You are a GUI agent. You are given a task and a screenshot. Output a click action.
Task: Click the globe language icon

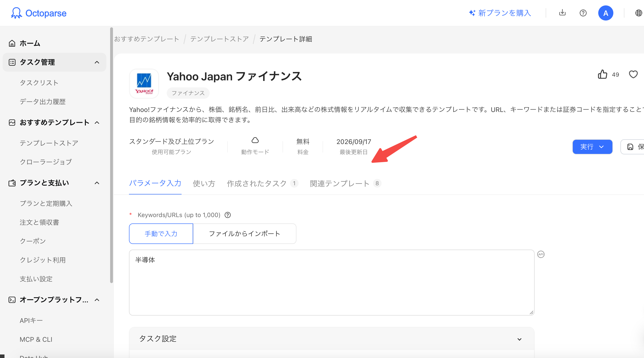(x=639, y=13)
